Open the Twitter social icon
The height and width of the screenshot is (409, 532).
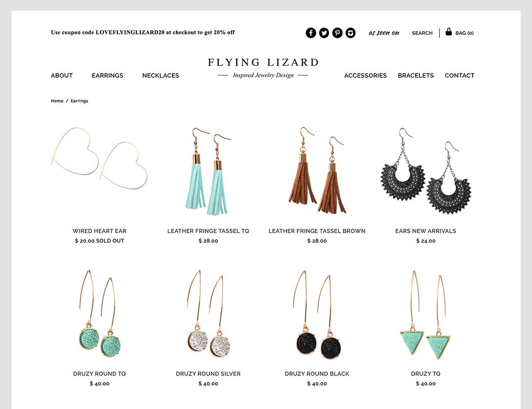click(324, 33)
